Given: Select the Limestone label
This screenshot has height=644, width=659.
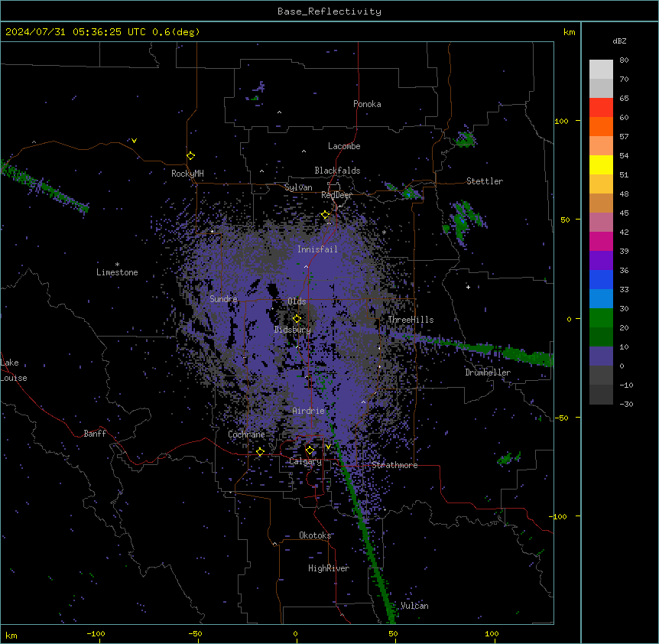Looking at the screenshot, I should pyautogui.click(x=117, y=272).
